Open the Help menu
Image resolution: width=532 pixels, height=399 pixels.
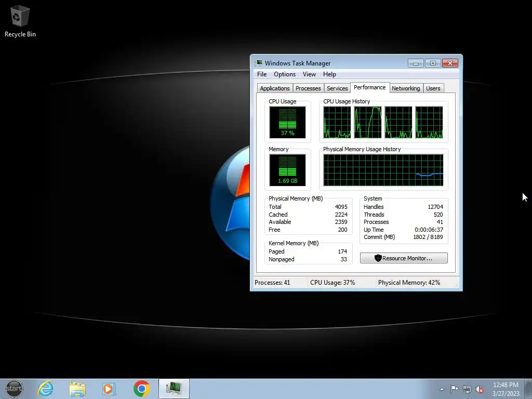pos(329,74)
